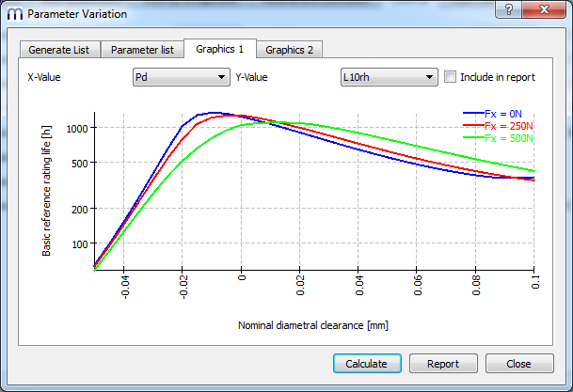The width and height of the screenshot is (573, 392).
Task: Switch to the Parameter list tab
Action: click(x=142, y=50)
